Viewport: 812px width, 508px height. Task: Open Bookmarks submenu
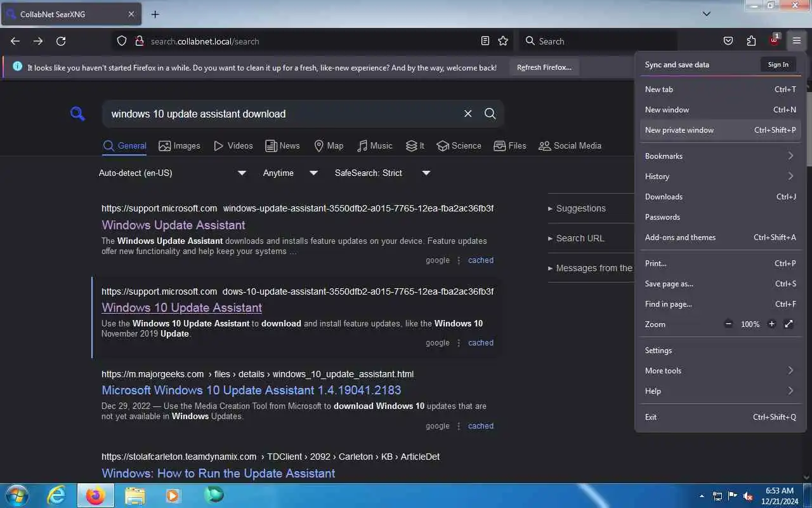tap(720, 156)
